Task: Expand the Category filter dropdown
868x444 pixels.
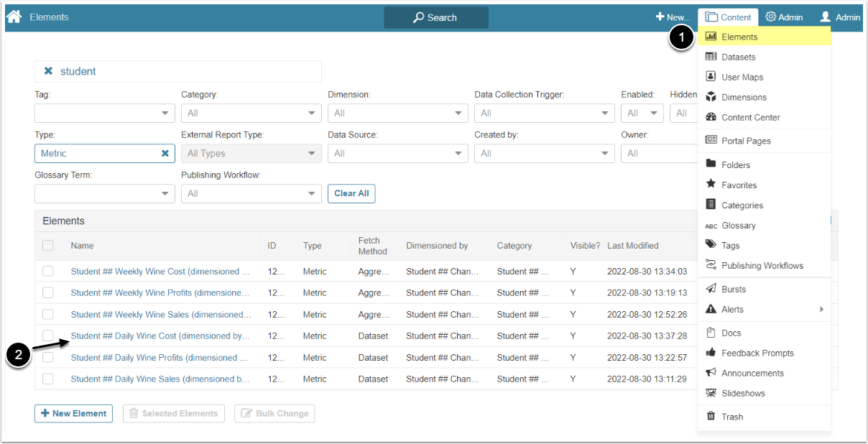Action: pyautogui.click(x=251, y=113)
